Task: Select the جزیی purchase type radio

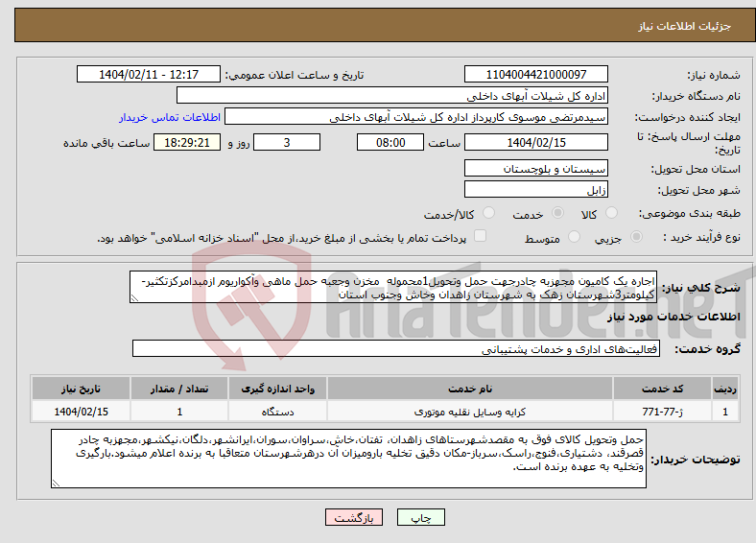Action: click(x=636, y=237)
